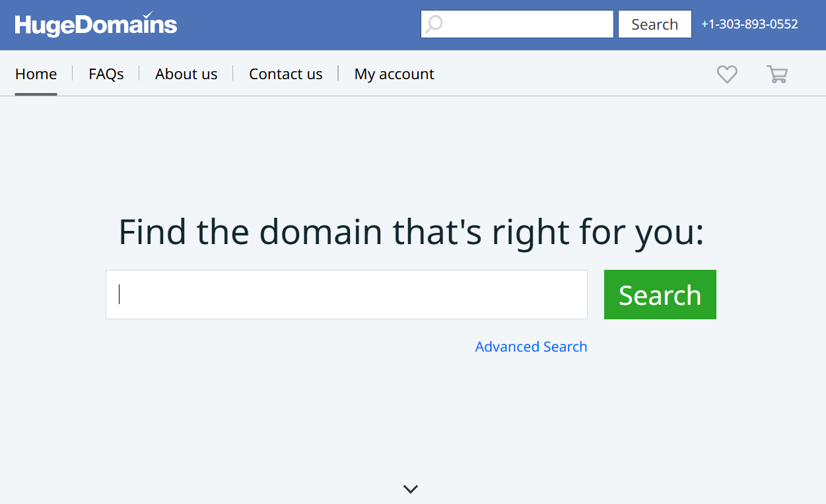The image size is (826, 504).
Task: Click the magnifier icon in header search
Action: click(x=434, y=24)
